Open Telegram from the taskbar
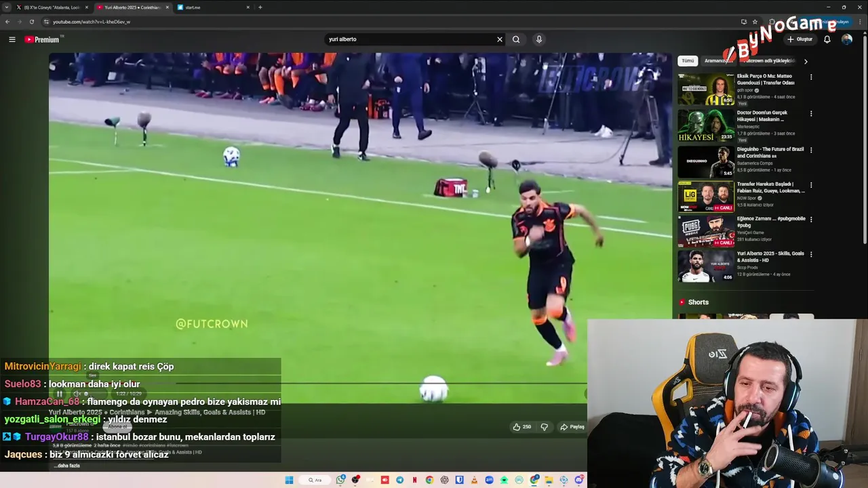 pos(399,480)
